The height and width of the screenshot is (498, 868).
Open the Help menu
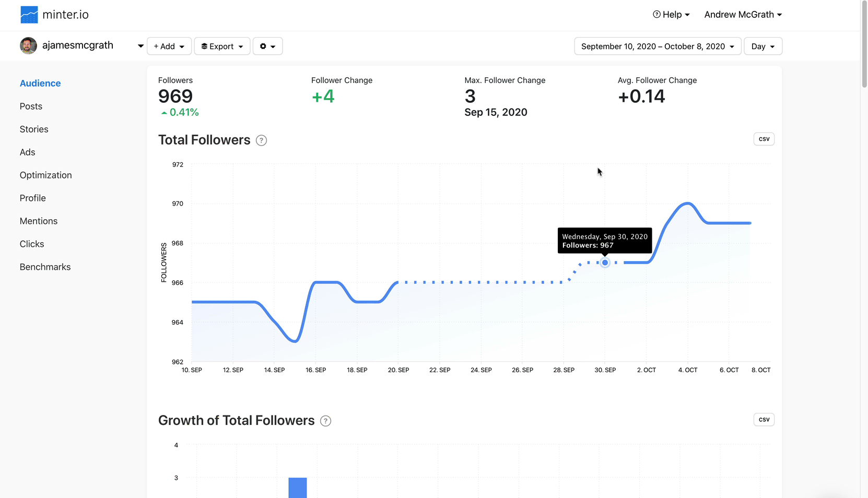[x=671, y=15]
